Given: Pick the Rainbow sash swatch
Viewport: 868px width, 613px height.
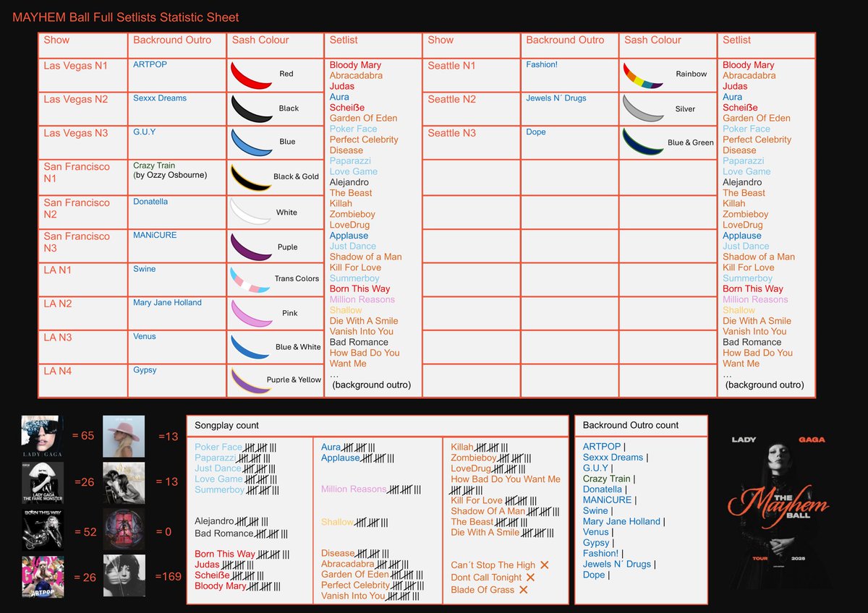Looking at the screenshot, I should [643, 75].
